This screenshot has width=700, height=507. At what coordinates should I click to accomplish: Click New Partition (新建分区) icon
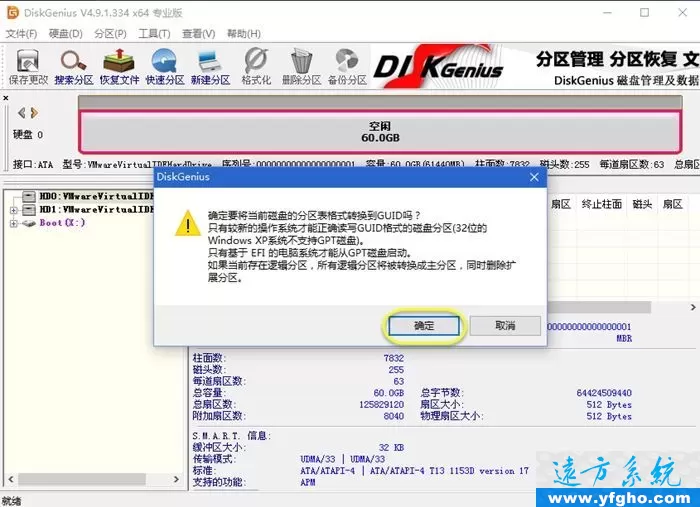[210, 66]
